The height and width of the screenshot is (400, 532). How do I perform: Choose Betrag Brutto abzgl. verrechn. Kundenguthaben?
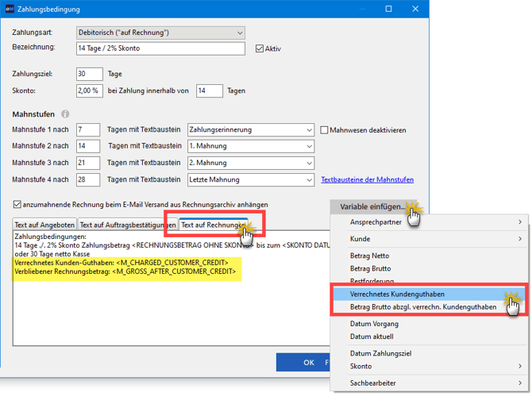pyautogui.click(x=423, y=306)
